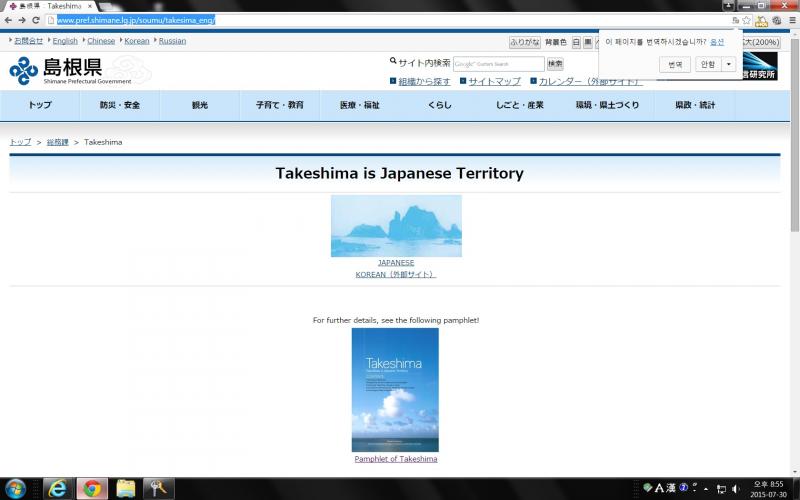Click the site search input field
Screen dimensions: 800x500
498,64
